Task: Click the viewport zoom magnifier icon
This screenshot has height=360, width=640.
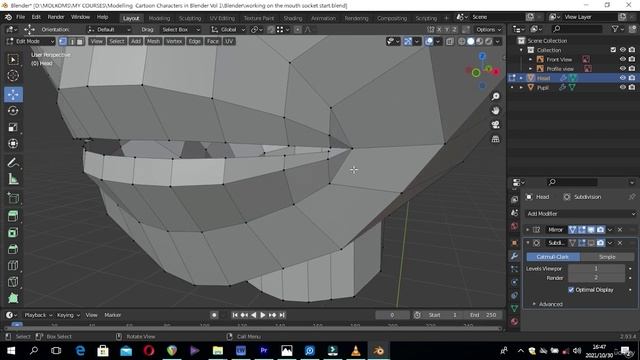Action: pos(495,96)
